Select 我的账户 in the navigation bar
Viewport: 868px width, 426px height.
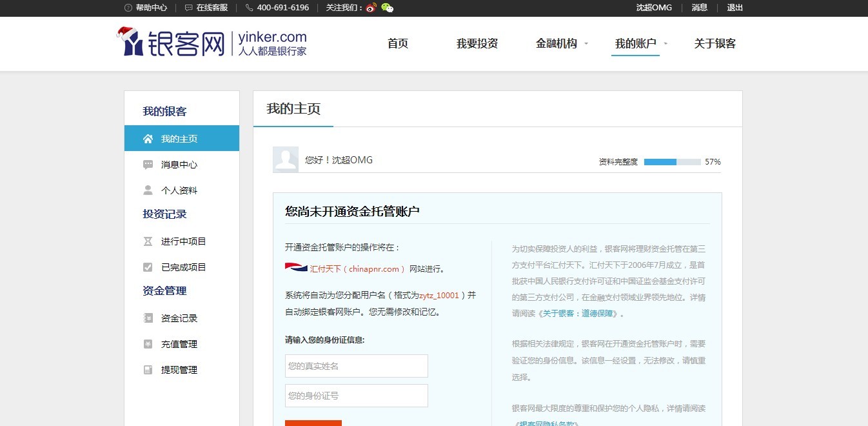(636, 44)
